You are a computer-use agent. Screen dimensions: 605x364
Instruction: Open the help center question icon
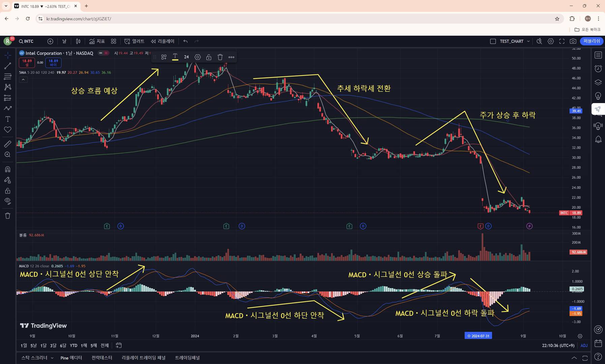598,357
